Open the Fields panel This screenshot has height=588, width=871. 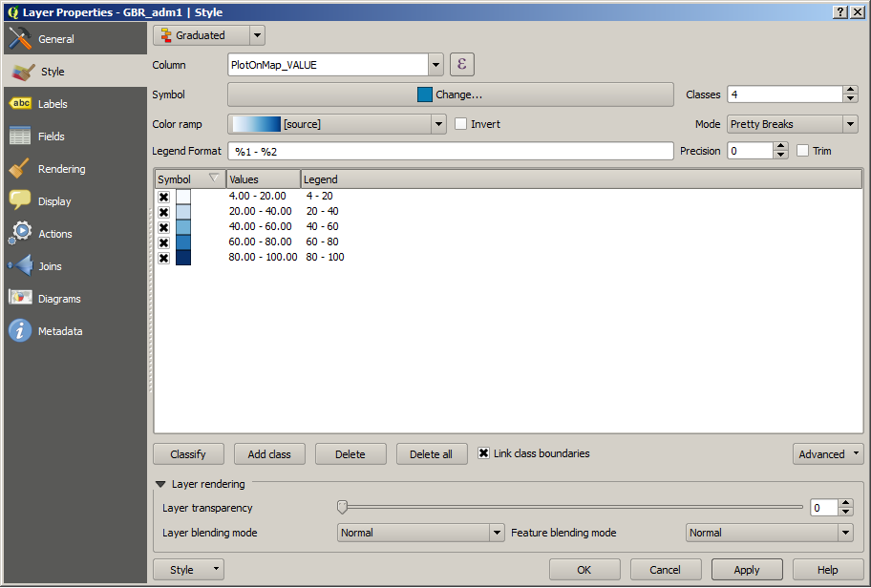coord(53,136)
